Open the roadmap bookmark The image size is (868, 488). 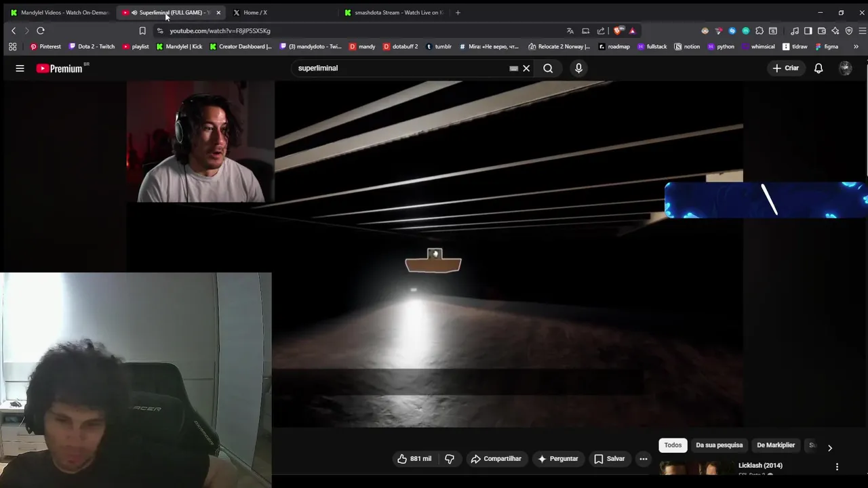(x=614, y=47)
